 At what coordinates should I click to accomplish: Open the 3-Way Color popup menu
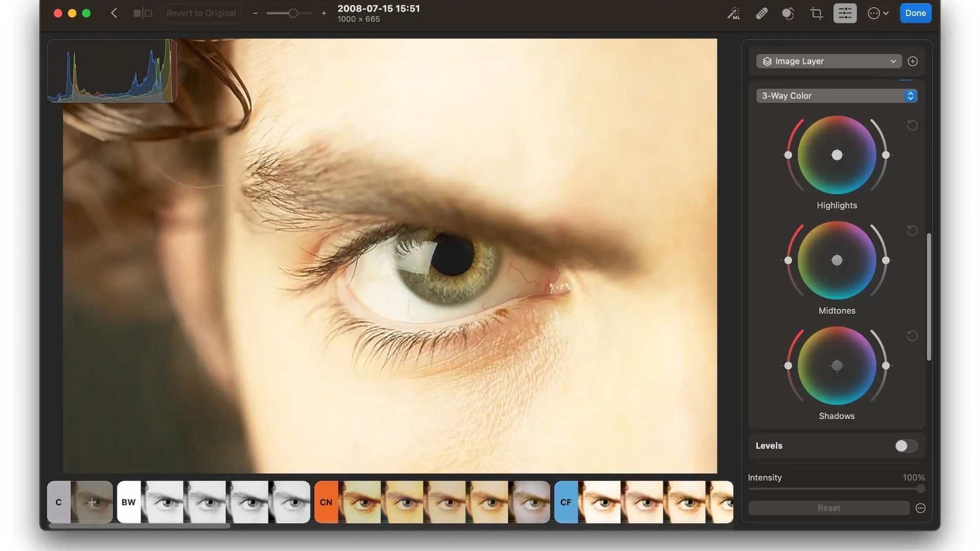click(x=836, y=96)
